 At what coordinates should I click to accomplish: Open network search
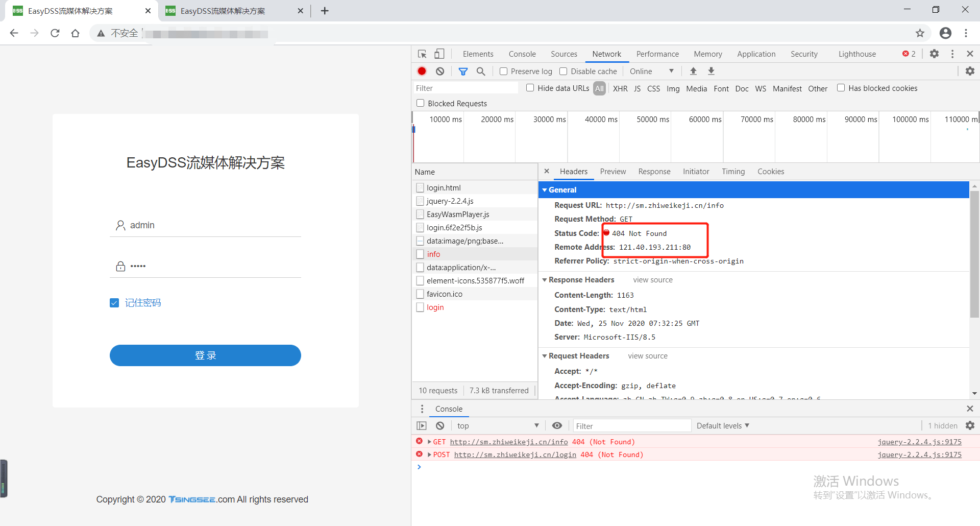(x=480, y=71)
